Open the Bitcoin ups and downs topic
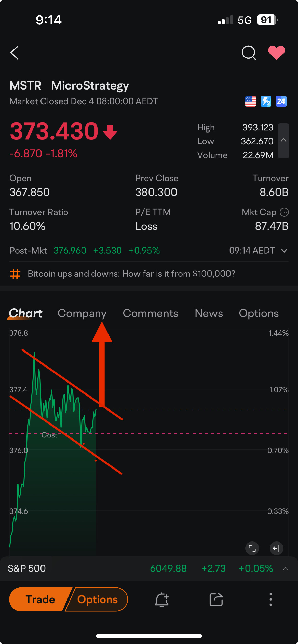 coord(131,274)
